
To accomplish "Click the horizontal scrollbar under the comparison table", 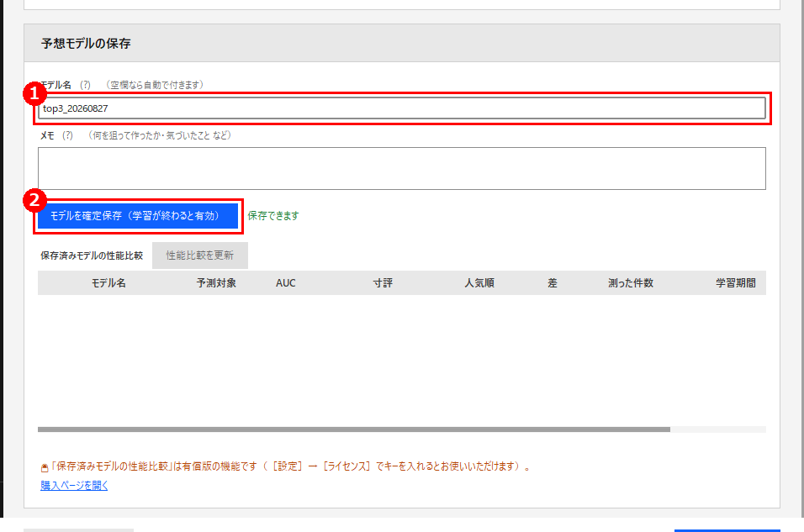I will click(x=354, y=429).
